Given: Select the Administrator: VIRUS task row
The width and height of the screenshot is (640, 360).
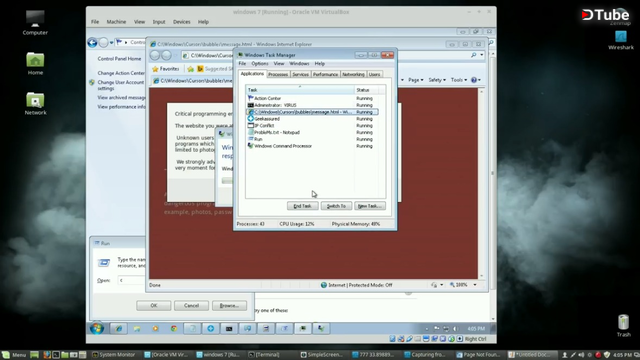Looking at the screenshot, I should (x=312, y=105).
